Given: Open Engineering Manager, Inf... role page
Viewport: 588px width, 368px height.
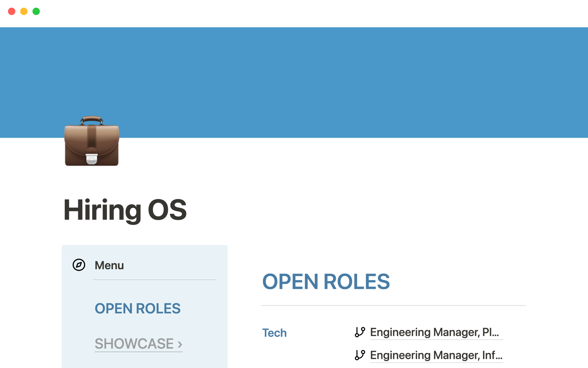Looking at the screenshot, I should [436, 355].
